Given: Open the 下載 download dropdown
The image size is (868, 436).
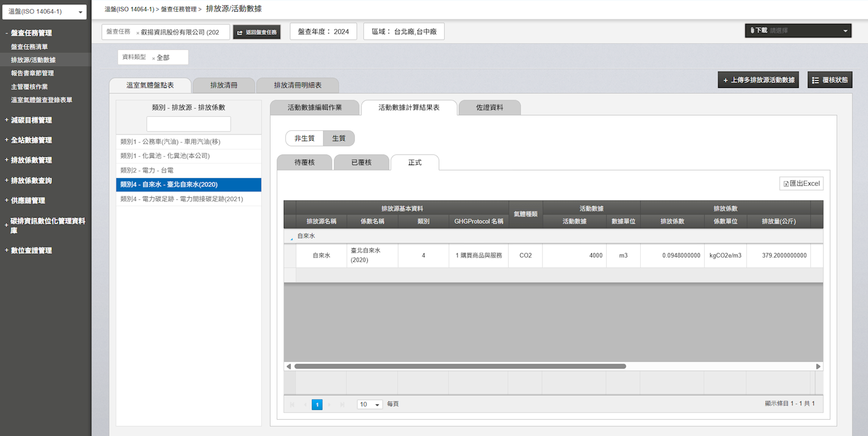Looking at the screenshot, I should (x=797, y=30).
